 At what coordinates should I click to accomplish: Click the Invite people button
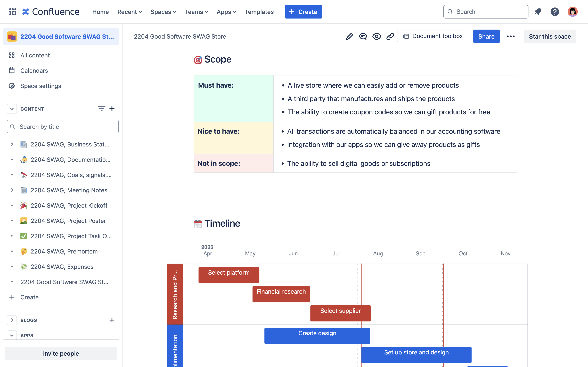[61, 353]
